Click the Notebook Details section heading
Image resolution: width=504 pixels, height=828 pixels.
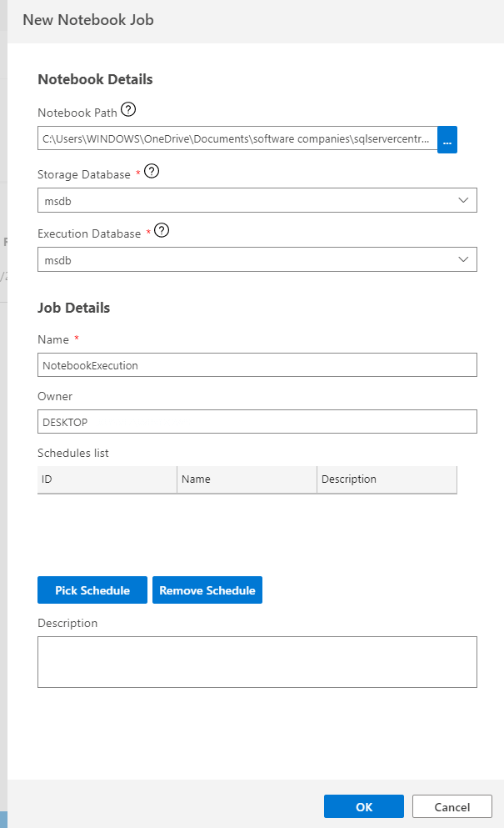pos(95,80)
